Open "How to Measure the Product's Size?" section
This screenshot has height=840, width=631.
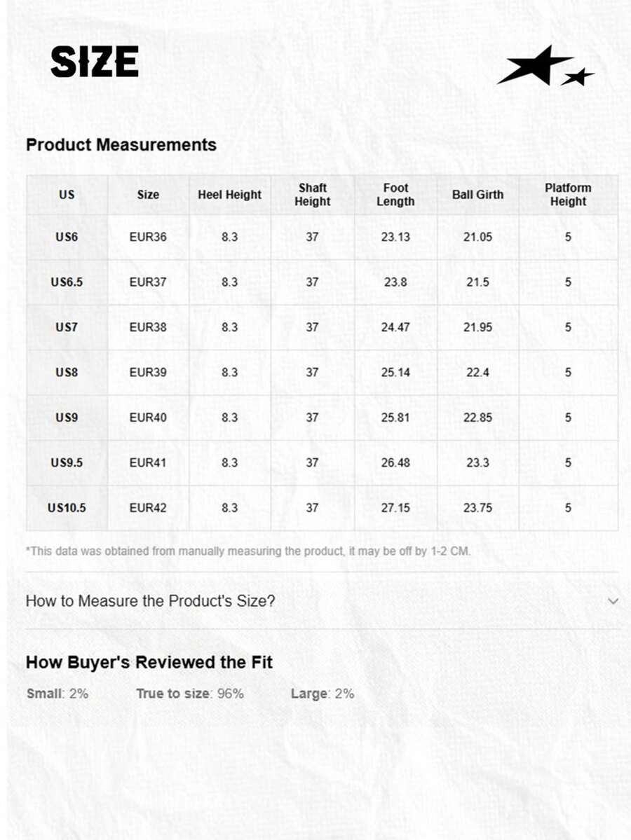click(x=151, y=601)
